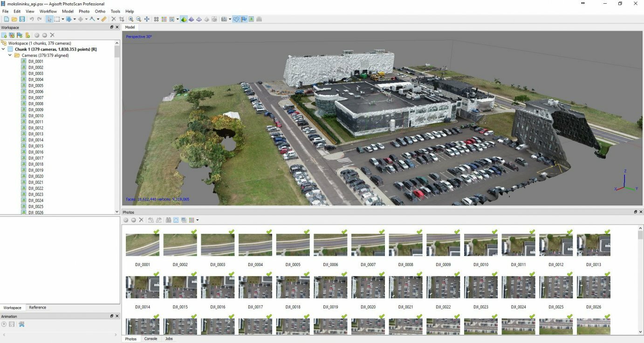This screenshot has width=644, height=343.
Task: Toggle the blue-framed icon in Photos toolbar
Action: pyautogui.click(x=176, y=220)
